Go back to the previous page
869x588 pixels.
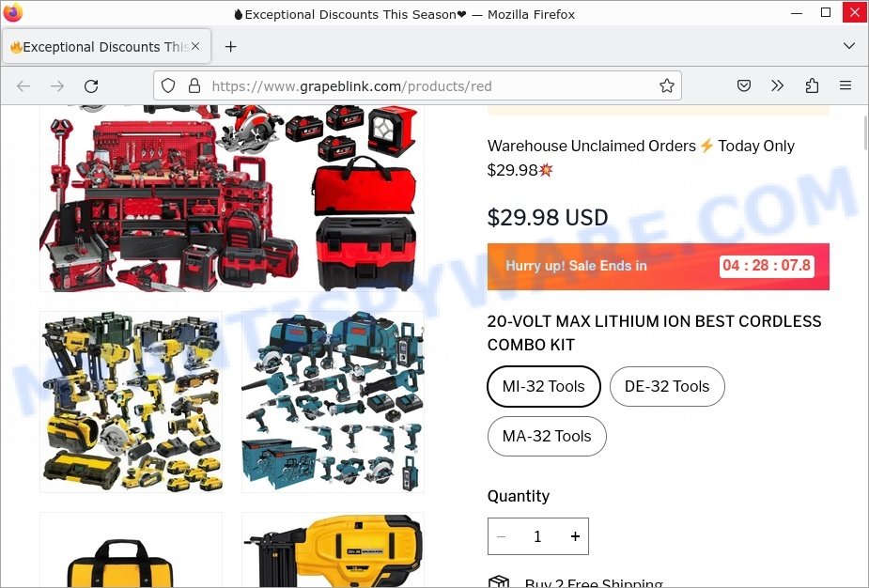pos(23,85)
